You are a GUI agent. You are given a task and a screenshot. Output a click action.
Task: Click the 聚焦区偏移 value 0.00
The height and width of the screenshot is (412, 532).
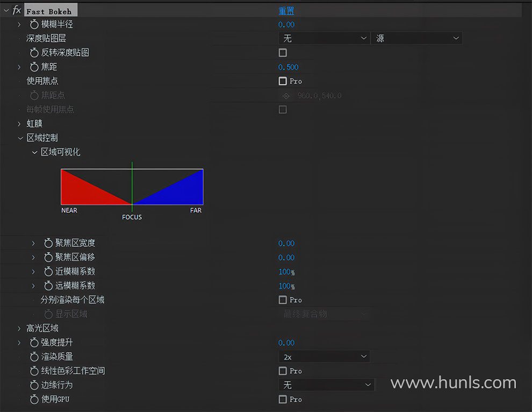pos(286,258)
